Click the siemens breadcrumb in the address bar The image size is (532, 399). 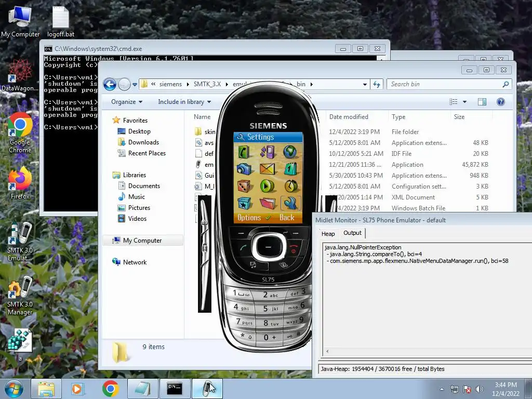point(170,84)
